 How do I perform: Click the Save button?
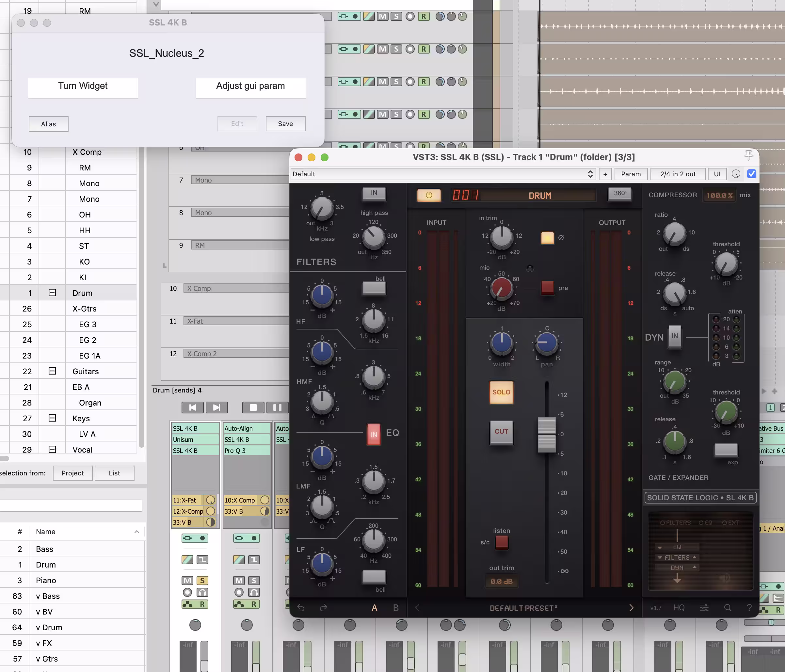click(x=285, y=124)
